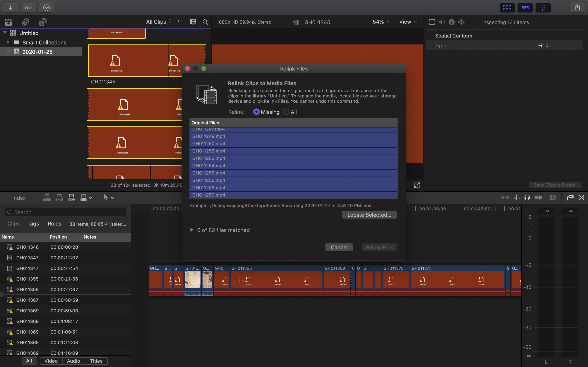The image size is (588, 367).
Task: Click the browser search magnifier icon
Action: pyautogui.click(x=205, y=22)
